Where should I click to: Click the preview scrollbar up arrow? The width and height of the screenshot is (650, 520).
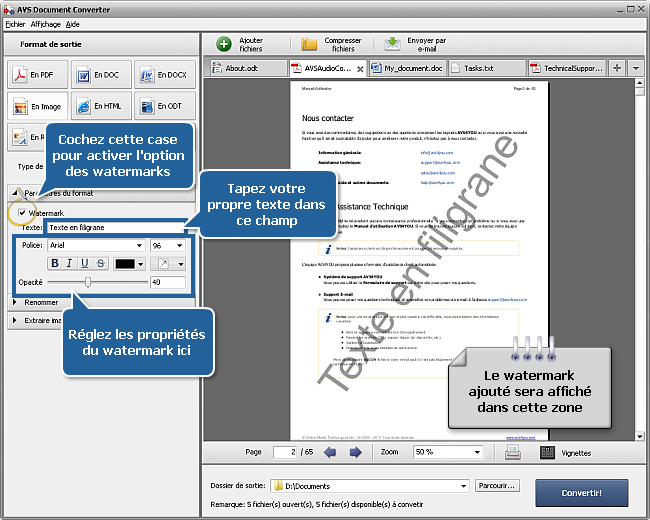pyautogui.click(x=640, y=83)
